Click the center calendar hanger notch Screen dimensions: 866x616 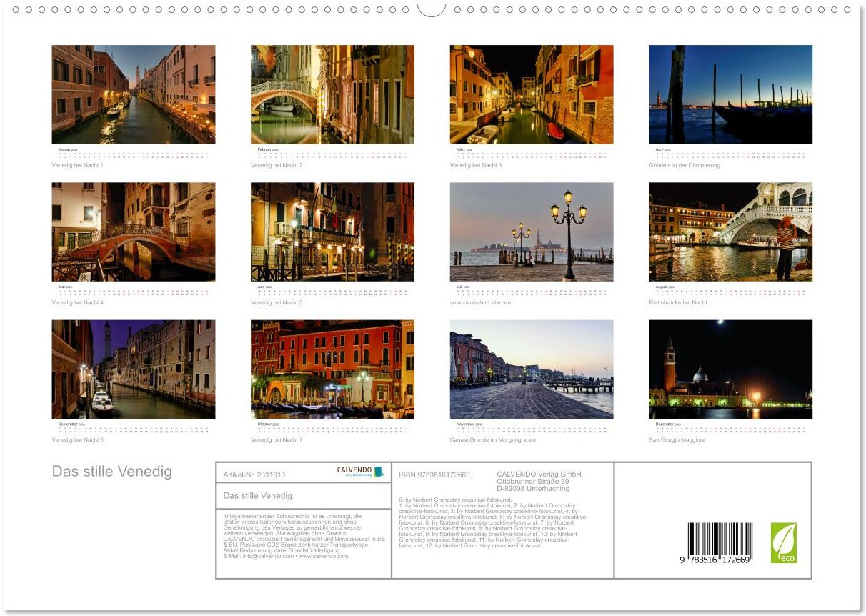(432, 9)
